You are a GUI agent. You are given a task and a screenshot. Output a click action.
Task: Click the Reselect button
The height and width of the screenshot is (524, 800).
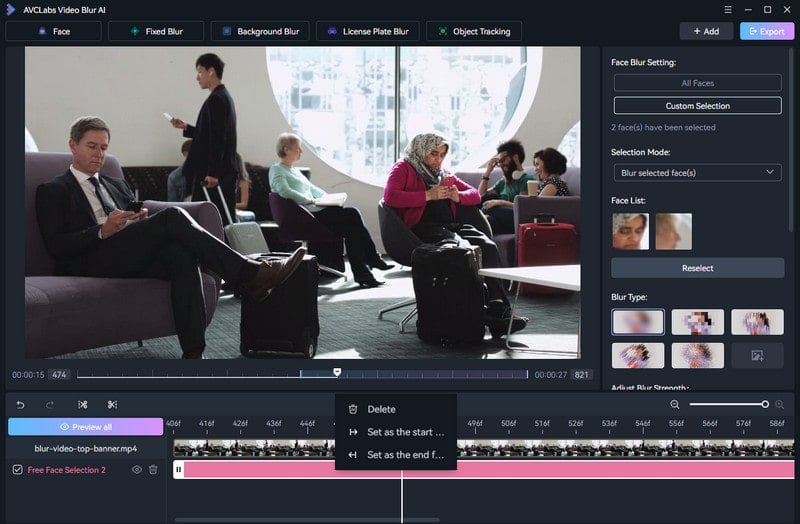tap(697, 268)
